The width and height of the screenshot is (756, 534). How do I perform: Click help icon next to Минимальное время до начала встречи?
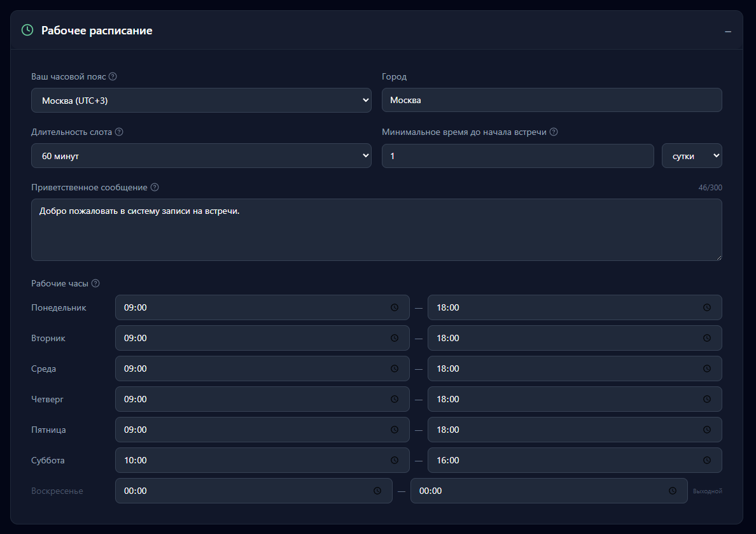(554, 132)
